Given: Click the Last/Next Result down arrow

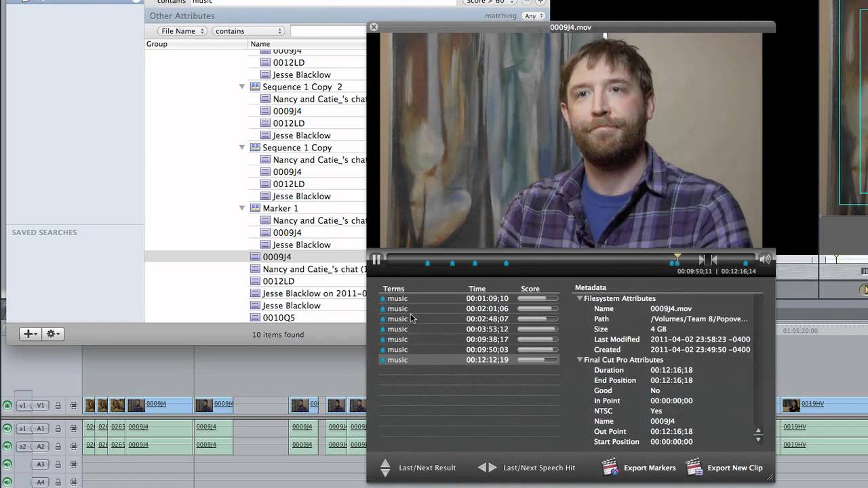Looking at the screenshot, I should (x=385, y=472).
